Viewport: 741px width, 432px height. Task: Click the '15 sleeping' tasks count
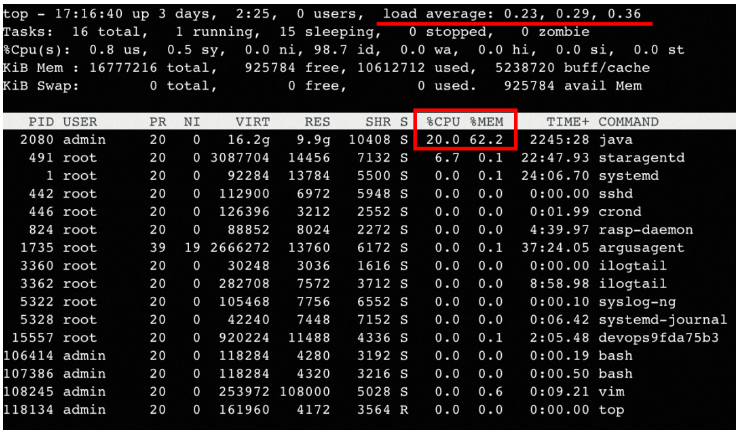coord(330,32)
